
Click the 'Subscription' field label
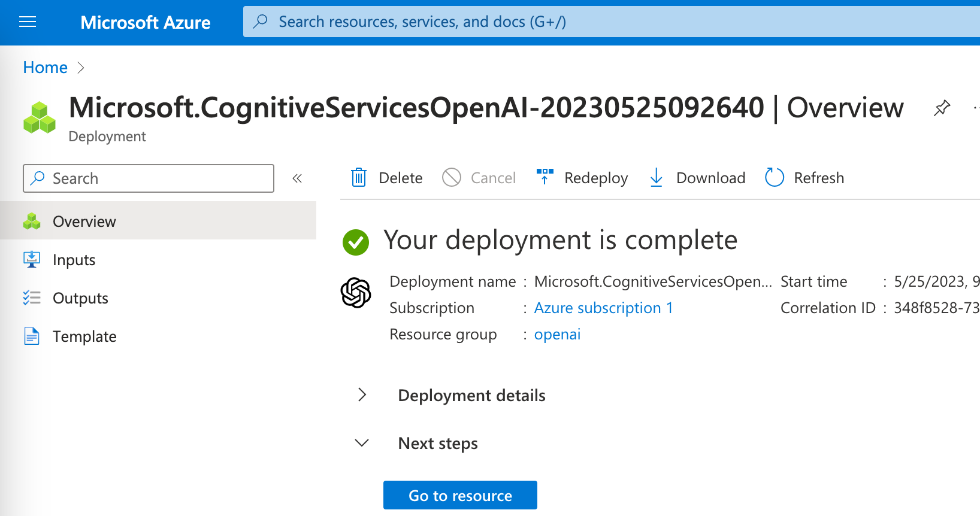(432, 308)
